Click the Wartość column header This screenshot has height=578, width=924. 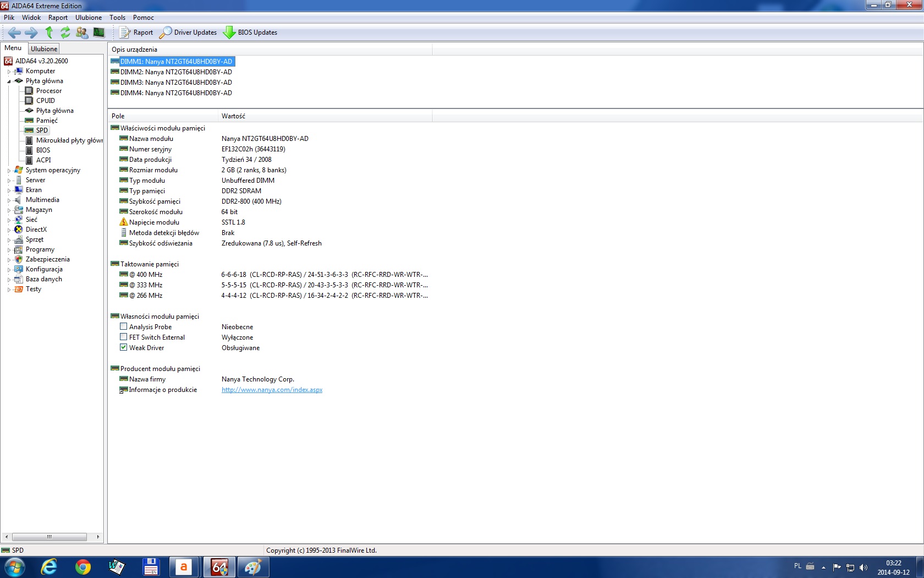pyautogui.click(x=326, y=116)
